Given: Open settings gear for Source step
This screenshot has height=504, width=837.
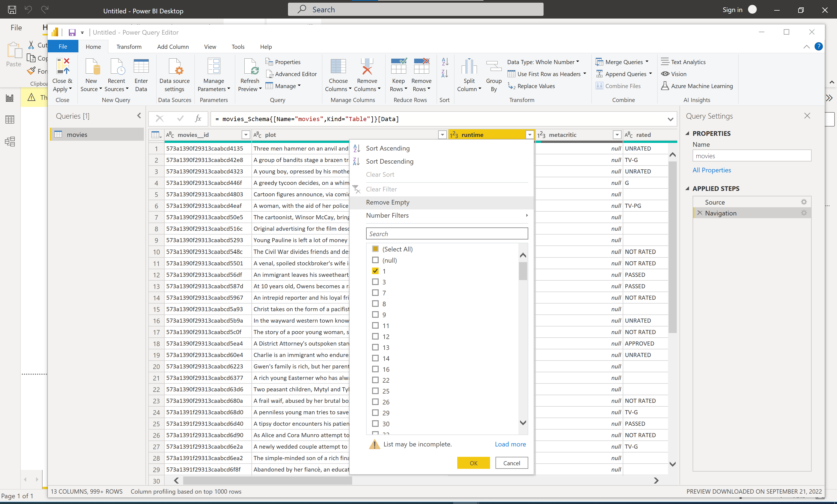Looking at the screenshot, I should click(804, 202).
